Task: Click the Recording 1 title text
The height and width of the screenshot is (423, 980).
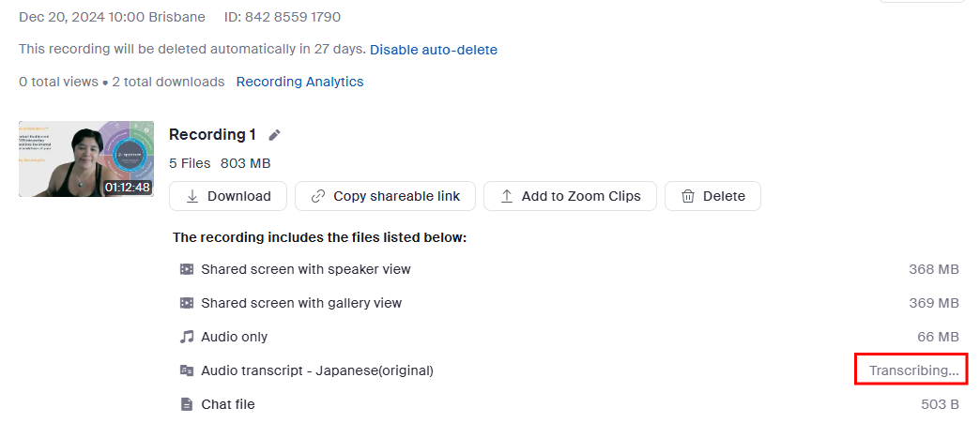Action: (x=212, y=134)
